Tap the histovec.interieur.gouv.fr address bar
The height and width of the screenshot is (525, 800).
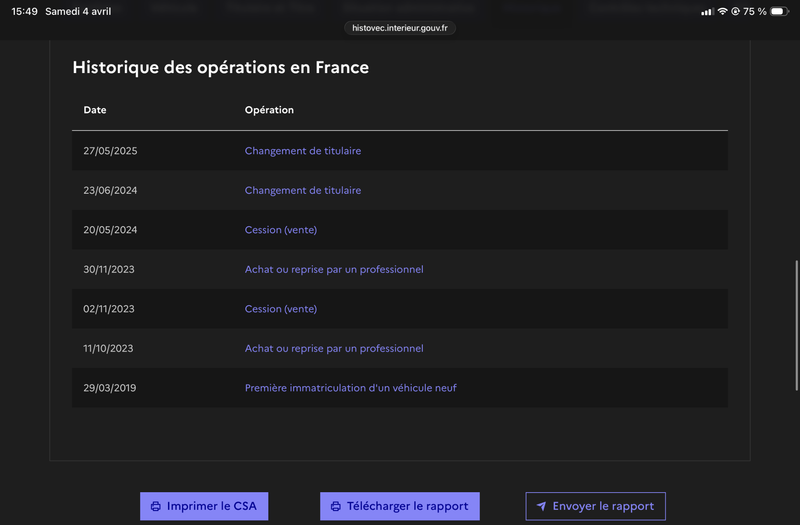[x=400, y=28]
